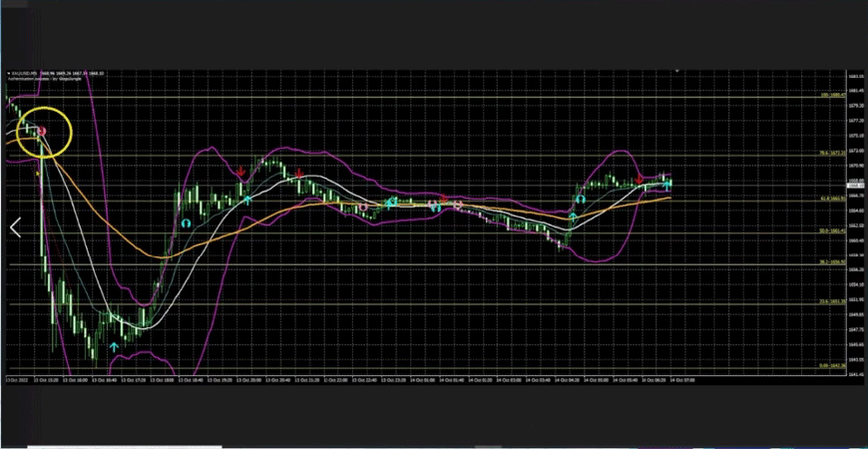
Task: Click the 1641.45 bottom price axis value
Action: tap(855, 375)
